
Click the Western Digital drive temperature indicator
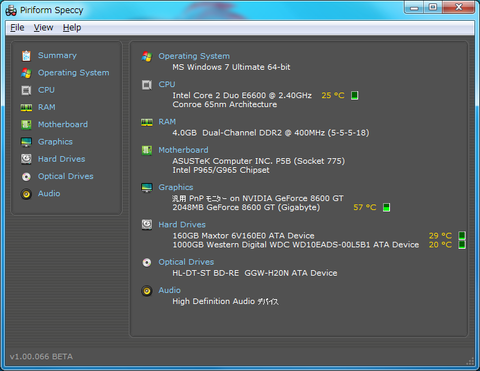click(462, 245)
